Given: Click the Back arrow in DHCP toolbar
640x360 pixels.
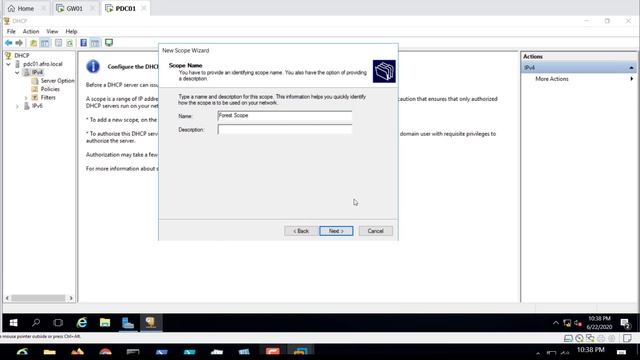Looking at the screenshot, I should 8,43.
